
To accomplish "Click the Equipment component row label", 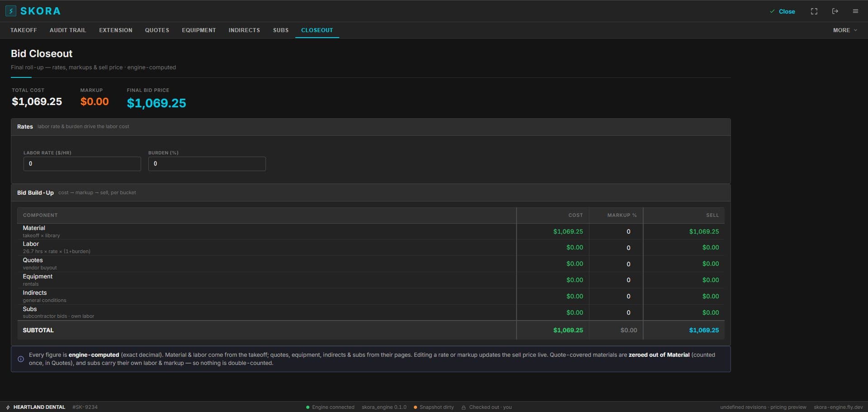I will [38, 277].
